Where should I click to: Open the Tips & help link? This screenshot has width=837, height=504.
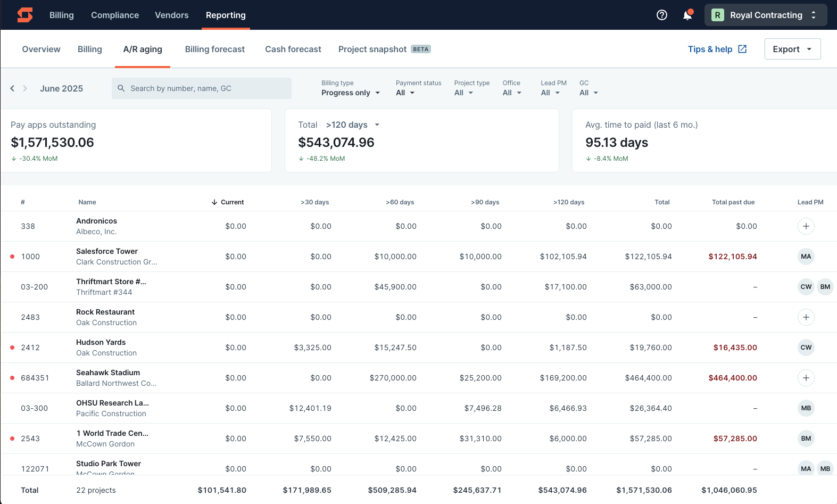717,49
